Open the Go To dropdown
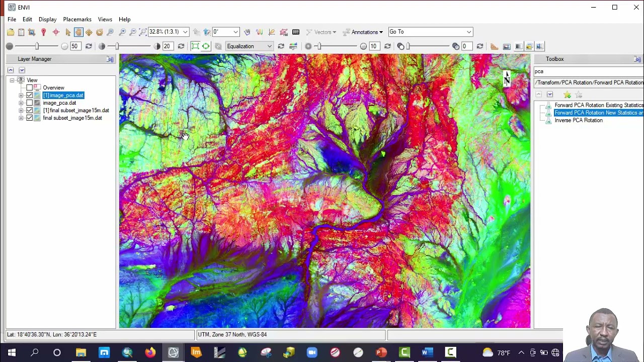 (x=468, y=32)
